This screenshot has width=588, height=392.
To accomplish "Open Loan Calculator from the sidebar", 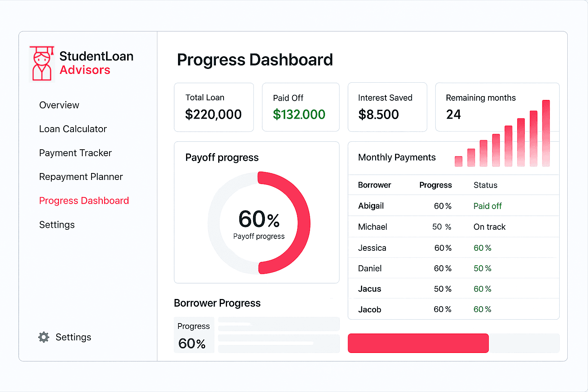I will [73, 129].
